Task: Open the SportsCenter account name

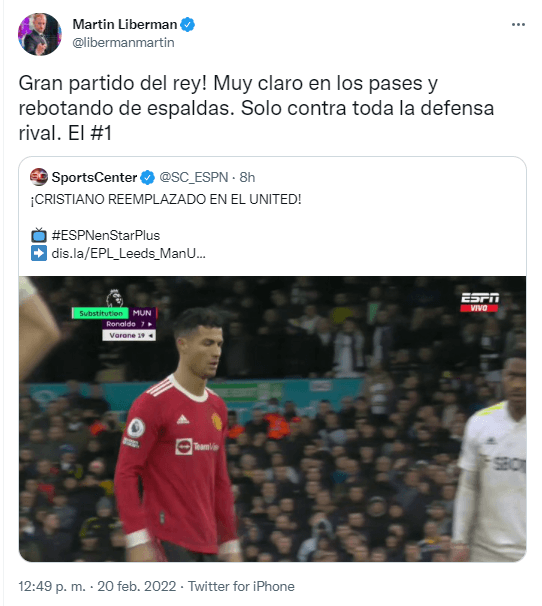Action: coord(94,177)
